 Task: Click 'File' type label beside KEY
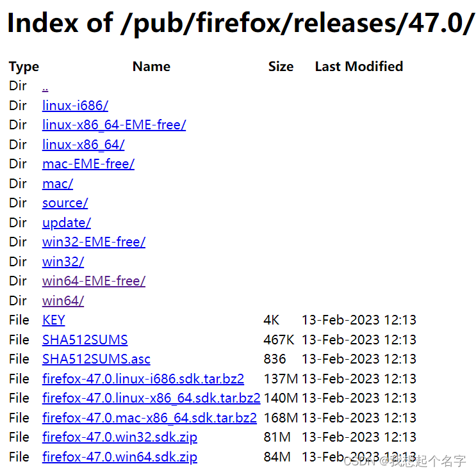coord(19,321)
